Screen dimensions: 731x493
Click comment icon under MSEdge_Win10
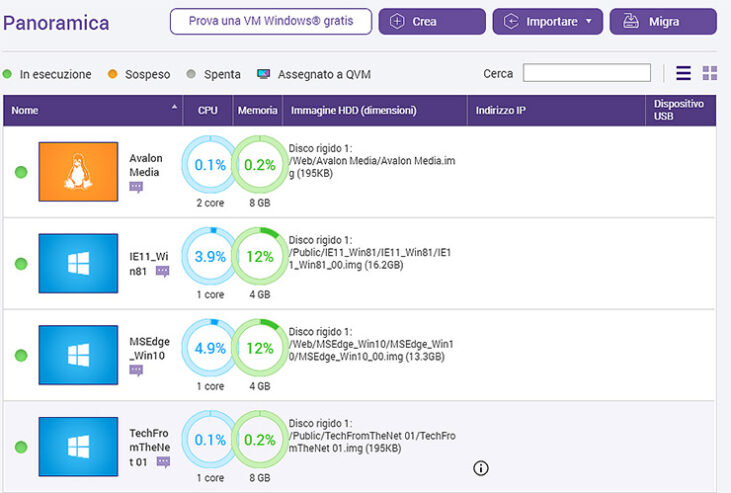pyautogui.click(x=136, y=370)
